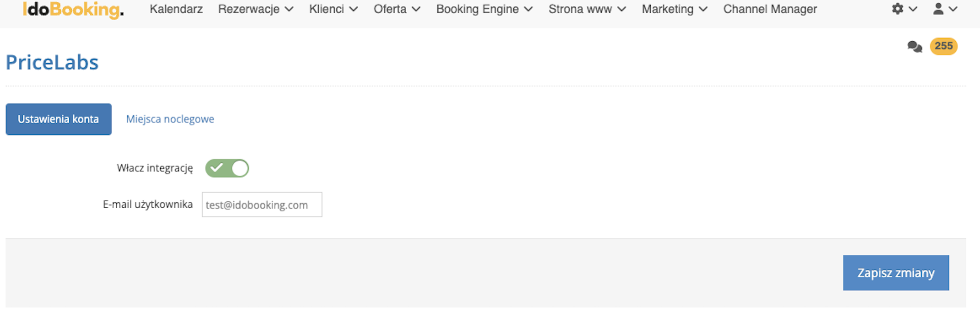Open Kalendarz in the top menu

coord(176,9)
